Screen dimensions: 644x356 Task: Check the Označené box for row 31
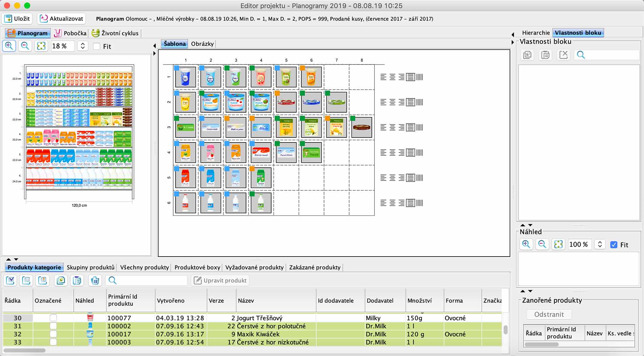(x=53, y=326)
